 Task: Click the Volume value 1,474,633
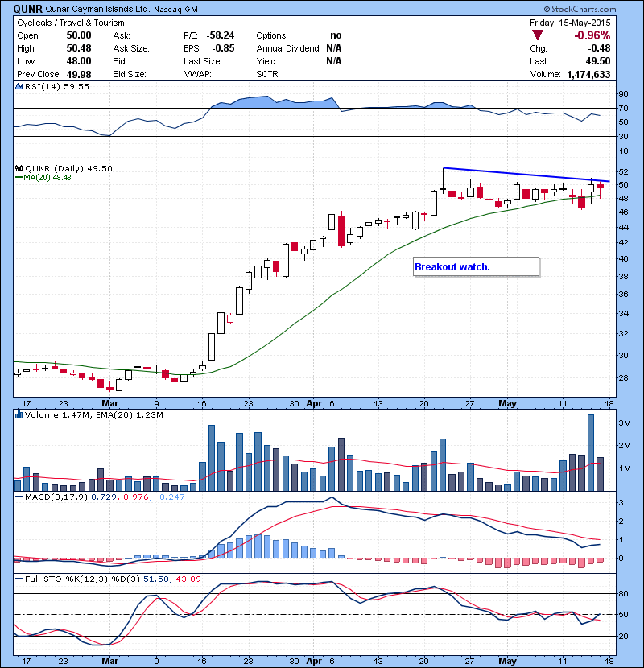tap(588, 75)
